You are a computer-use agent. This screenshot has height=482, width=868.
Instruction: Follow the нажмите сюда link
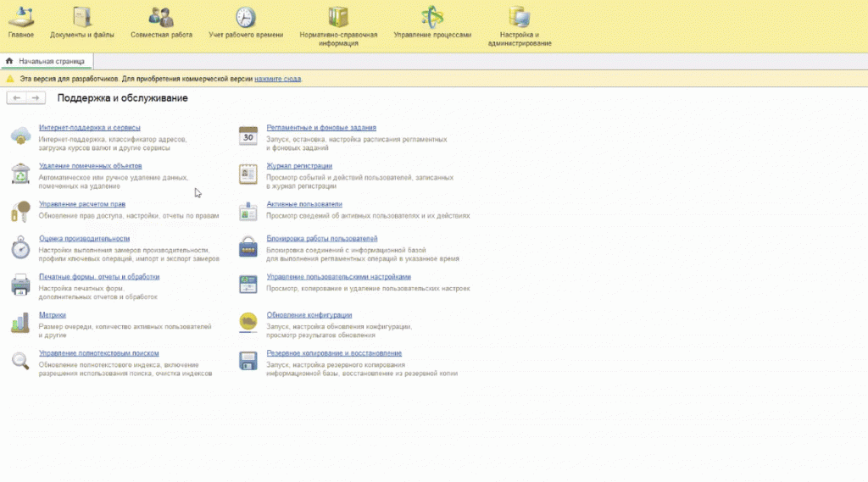(277, 79)
